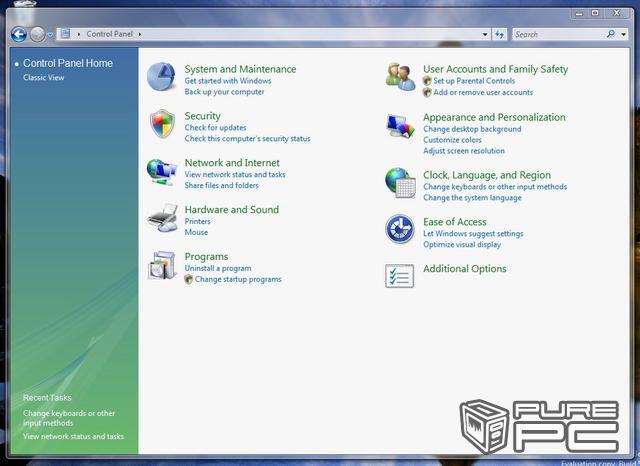Click the Printers link
The height and width of the screenshot is (466, 640).
pyautogui.click(x=197, y=222)
